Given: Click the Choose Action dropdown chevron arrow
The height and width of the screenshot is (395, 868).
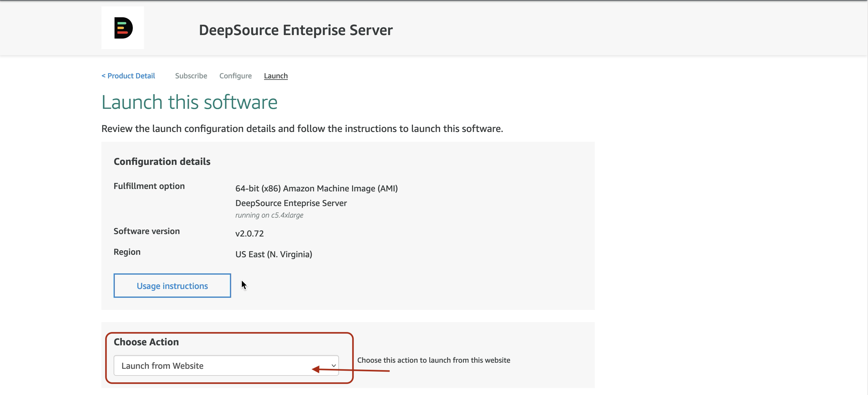Looking at the screenshot, I should click(333, 366).
